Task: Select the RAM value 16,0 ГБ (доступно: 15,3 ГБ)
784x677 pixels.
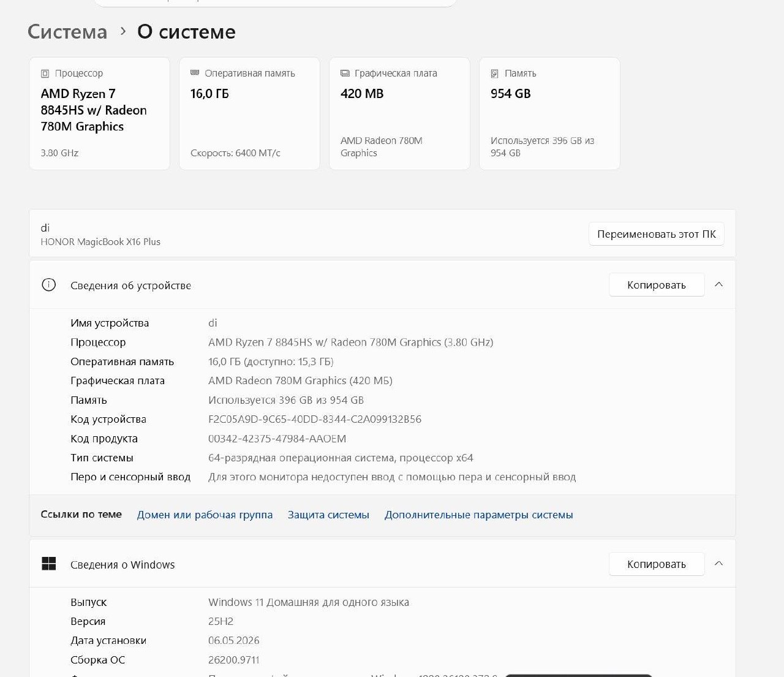Action: [x=271, y=361]
